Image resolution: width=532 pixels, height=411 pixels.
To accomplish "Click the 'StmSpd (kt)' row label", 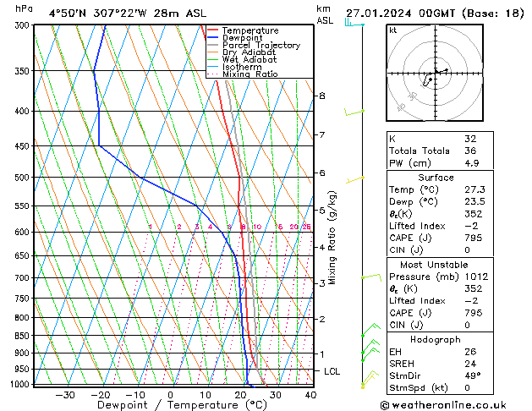I will tap(419, 388).
